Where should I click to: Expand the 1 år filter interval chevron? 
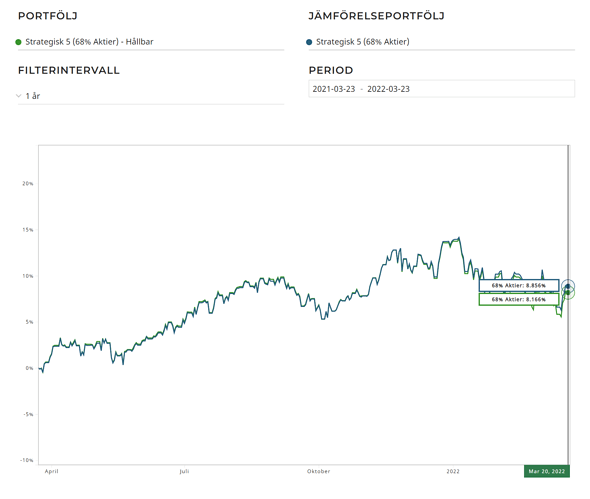[x=18, y=96]
